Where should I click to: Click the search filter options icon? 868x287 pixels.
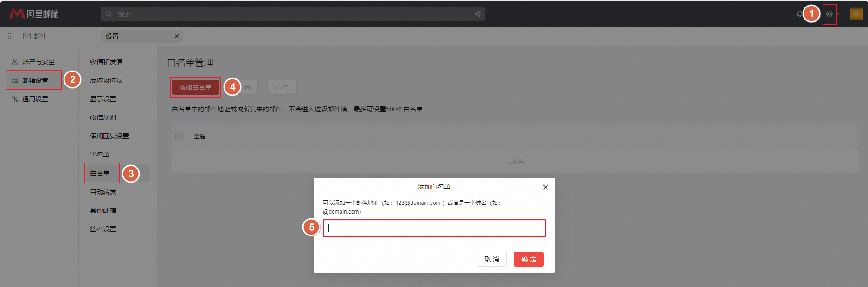coord(477,14)
